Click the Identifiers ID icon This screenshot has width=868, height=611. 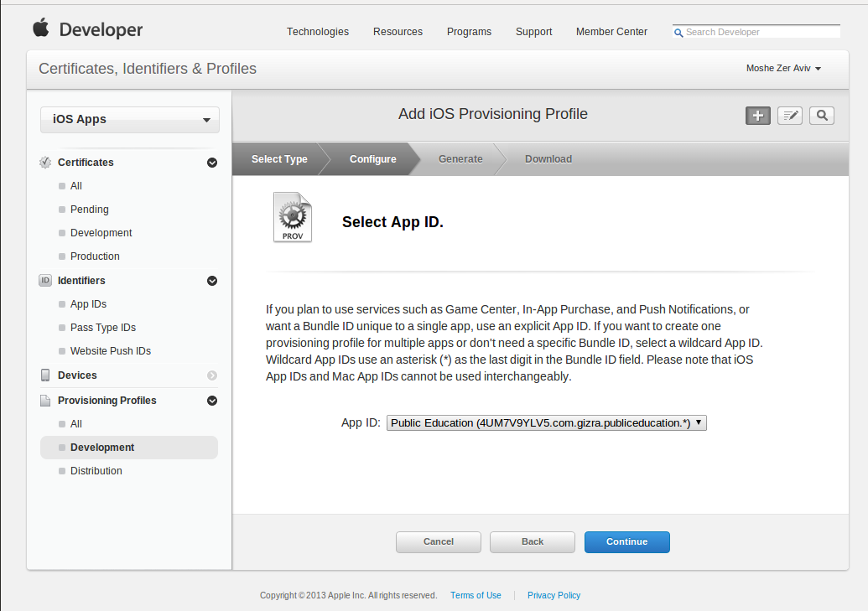pos(45,281)
